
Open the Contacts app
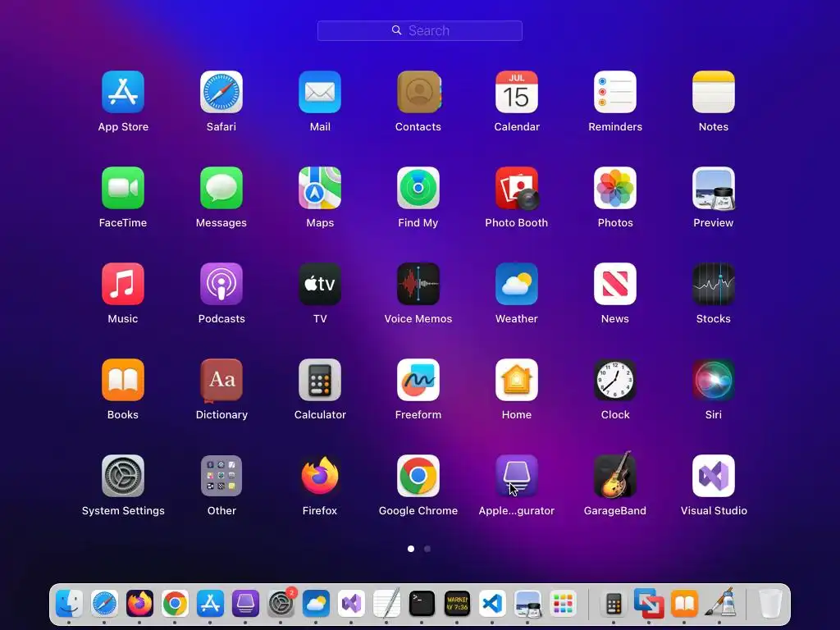click(418, 92)
